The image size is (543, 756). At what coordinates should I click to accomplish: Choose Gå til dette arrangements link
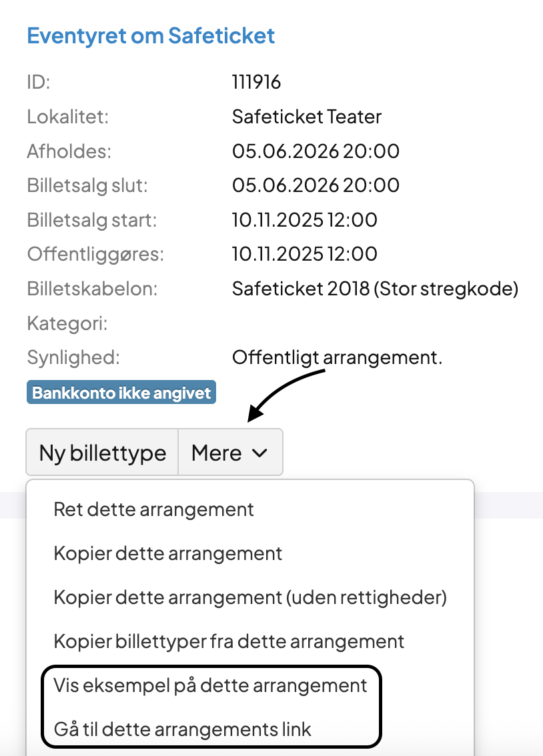click(x=182, y=729)
